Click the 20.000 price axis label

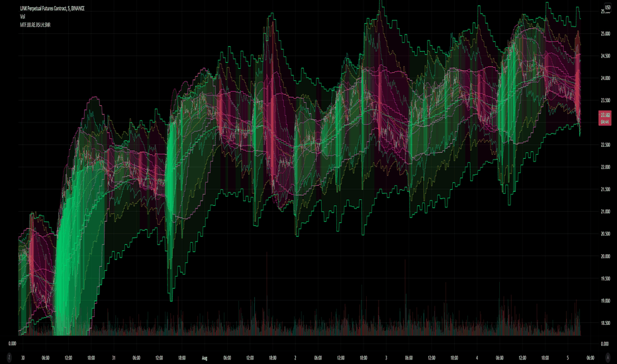(x=605, y=256)
